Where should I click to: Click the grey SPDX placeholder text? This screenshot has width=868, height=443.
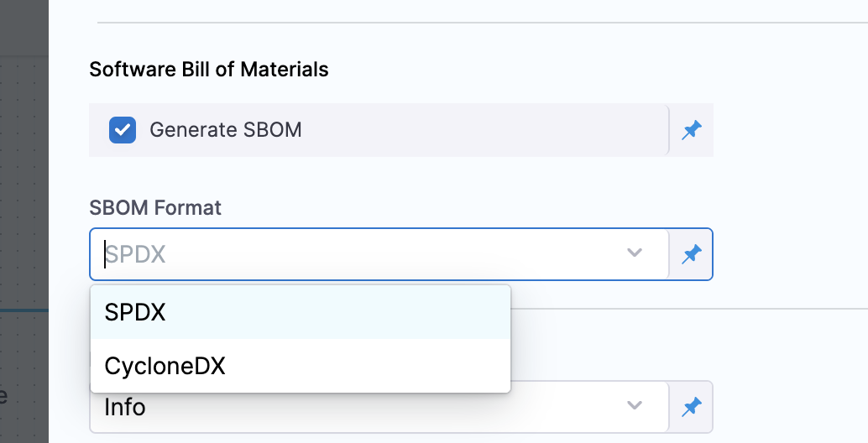coord(136,254)
